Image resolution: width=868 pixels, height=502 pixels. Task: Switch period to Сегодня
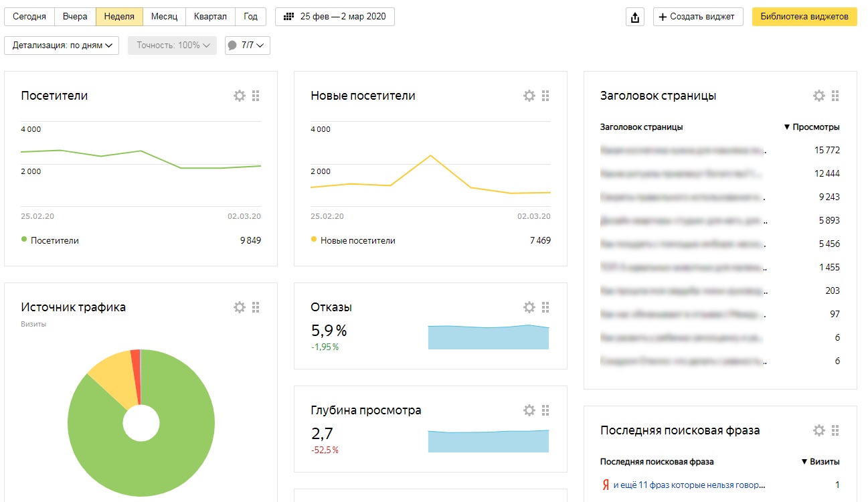point(29,17)
